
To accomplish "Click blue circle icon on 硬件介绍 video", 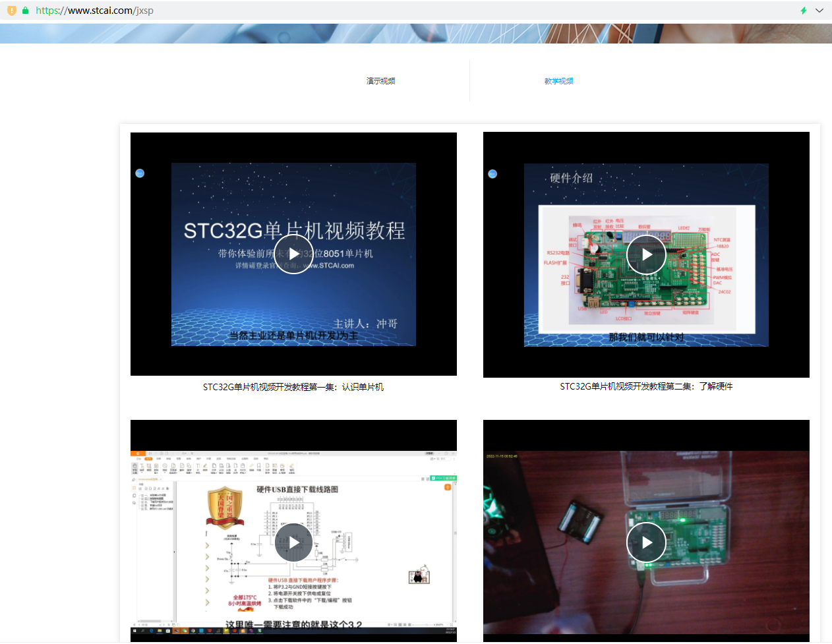I will [x=492, y=174].
